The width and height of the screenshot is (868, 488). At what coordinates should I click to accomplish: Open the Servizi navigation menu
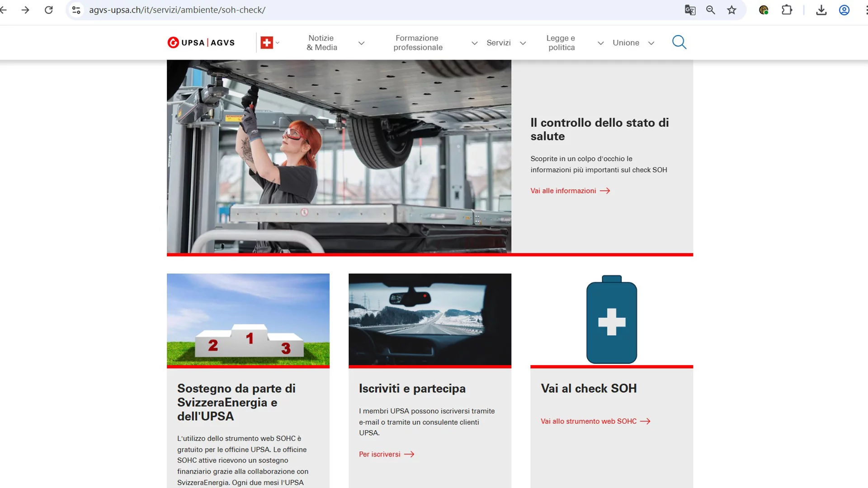tap(499, 43)
